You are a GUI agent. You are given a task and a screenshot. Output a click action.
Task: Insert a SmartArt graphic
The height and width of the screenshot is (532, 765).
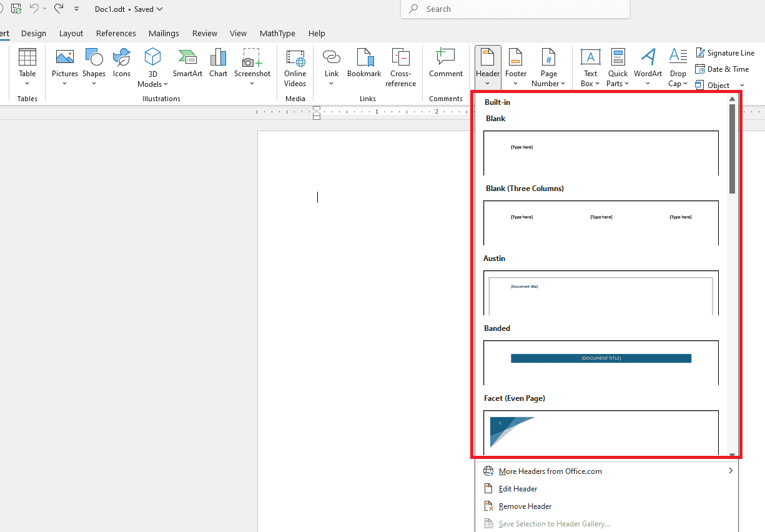click(x=188, y=62)
